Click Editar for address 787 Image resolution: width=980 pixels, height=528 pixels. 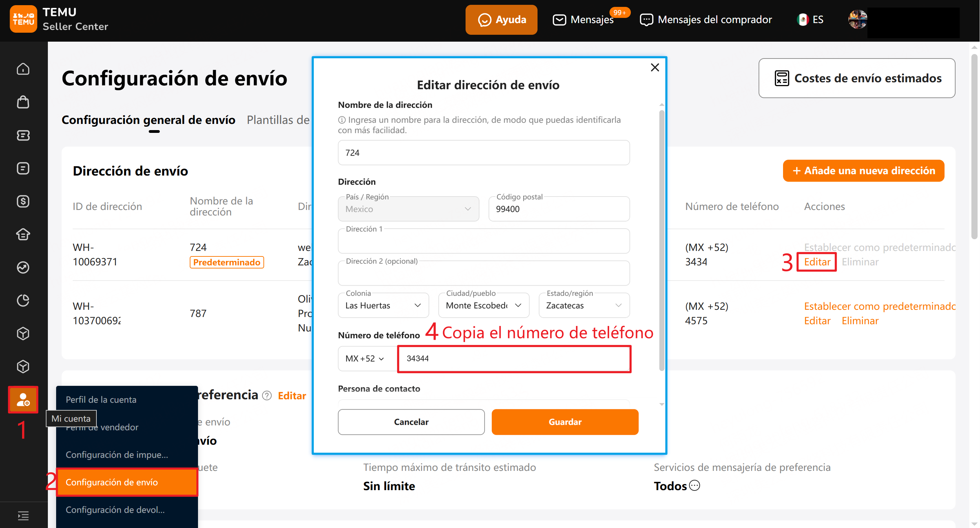pos(817,321)
